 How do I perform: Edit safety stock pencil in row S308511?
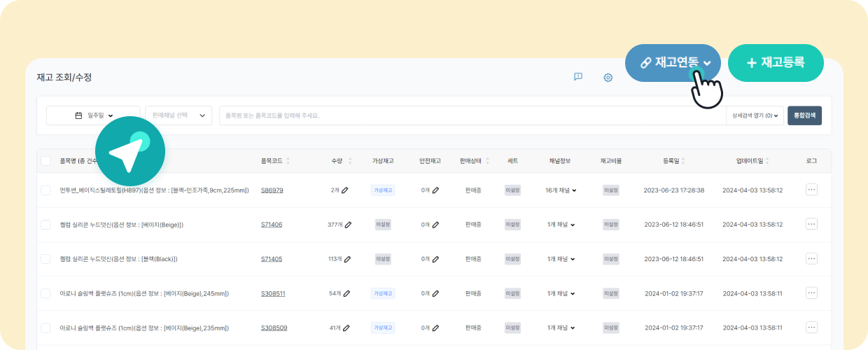coord(435,293)
